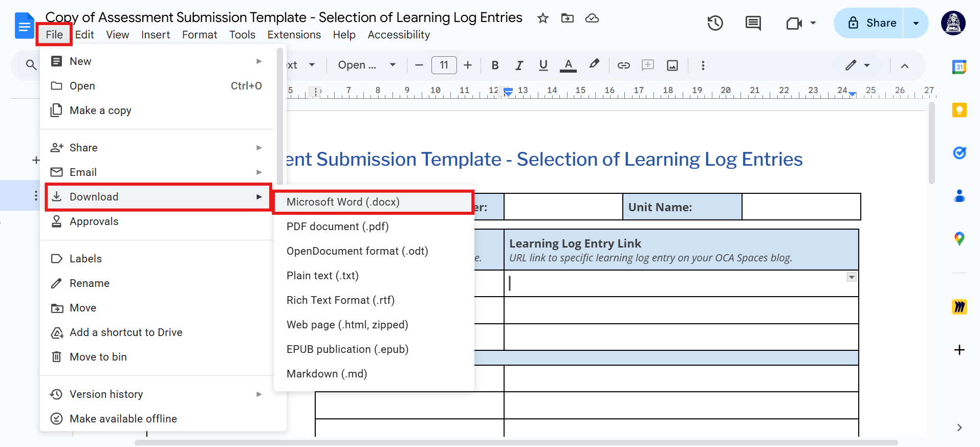980x447 pixels.
Task: Open the text colour picker
Action: [x=568, y=65]
